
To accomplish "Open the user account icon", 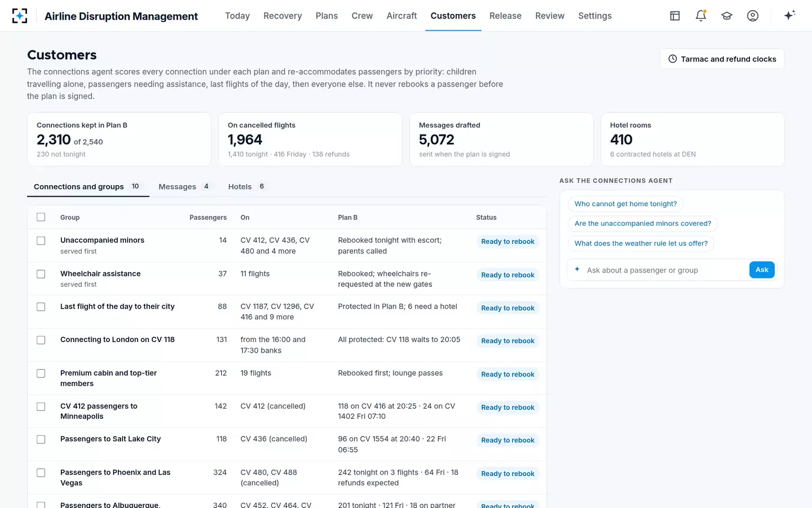I will pyautogui.click(x=753, y=16).
